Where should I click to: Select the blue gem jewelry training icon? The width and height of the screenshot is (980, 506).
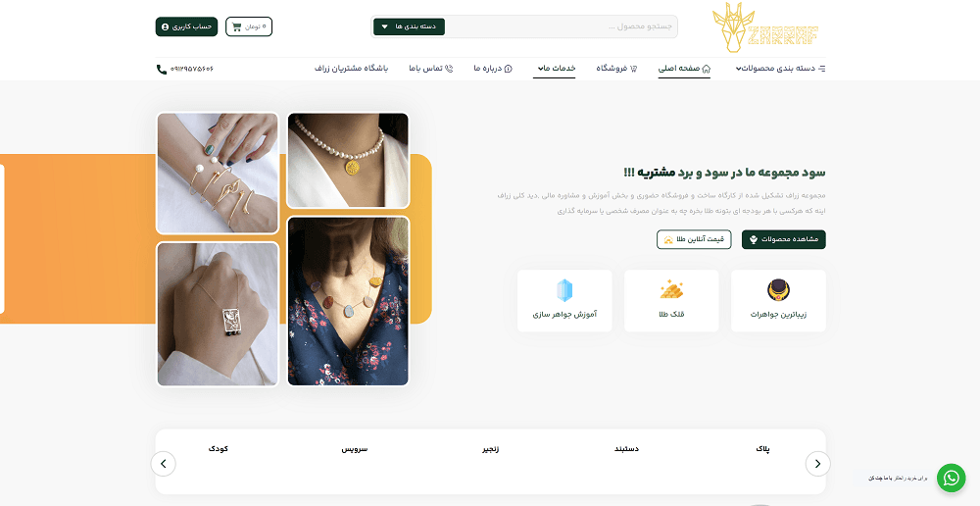tap(564, 290)
